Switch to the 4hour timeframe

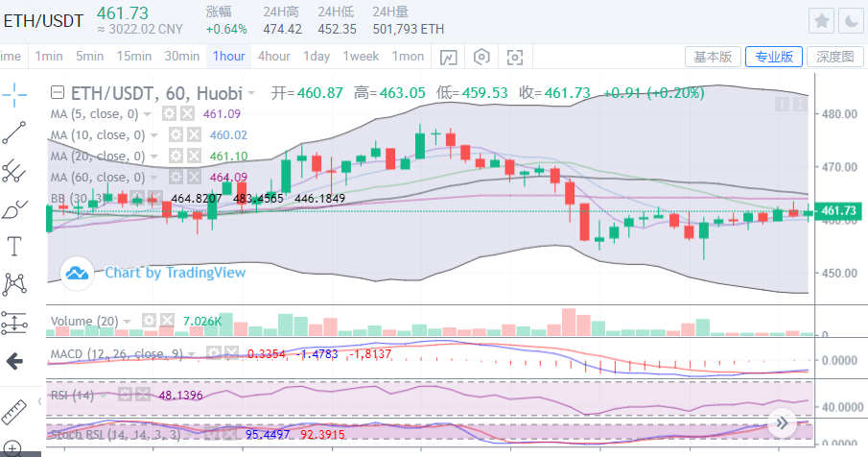(274, 56)
